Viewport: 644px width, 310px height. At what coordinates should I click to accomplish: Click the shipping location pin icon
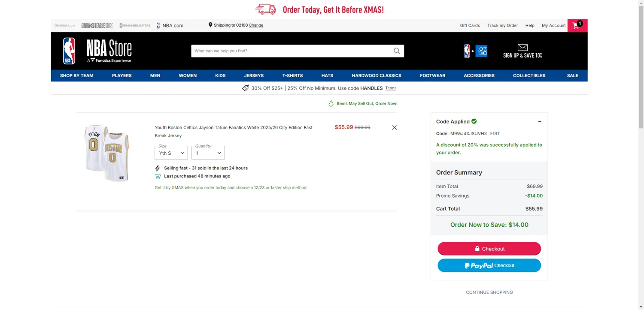(210, 25)
